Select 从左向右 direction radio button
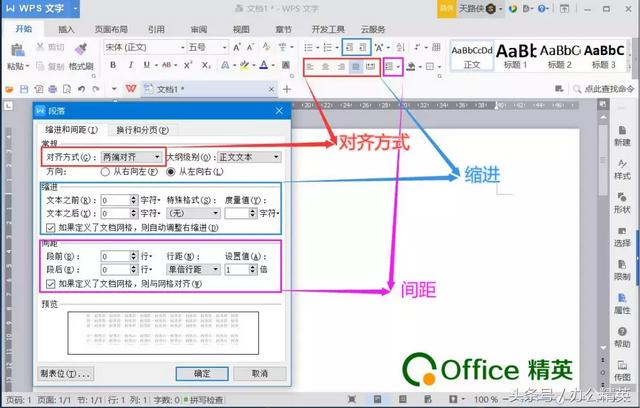 (x=171, y=172)
